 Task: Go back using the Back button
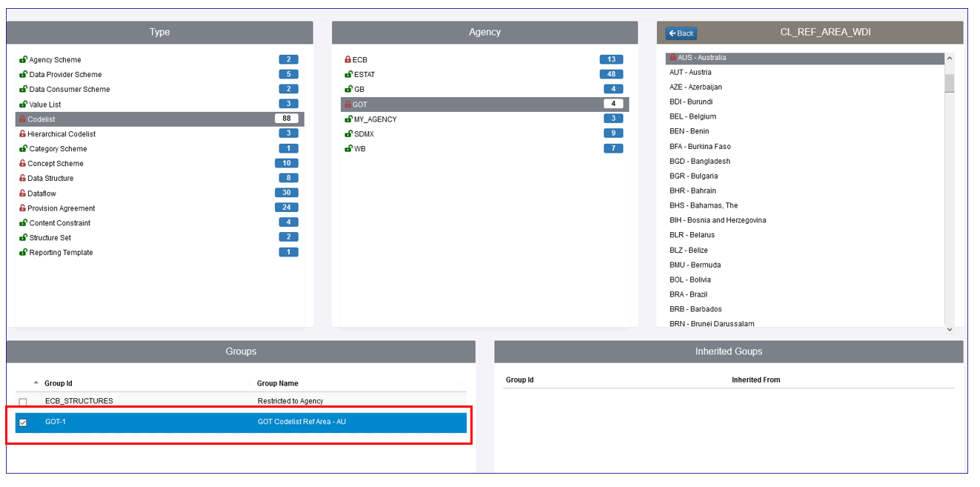(681, 33)
